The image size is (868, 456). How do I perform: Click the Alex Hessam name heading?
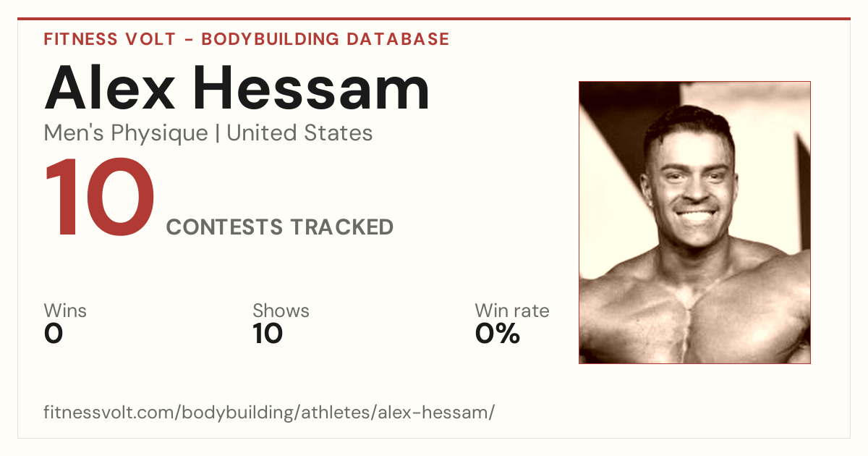[237, 88]
